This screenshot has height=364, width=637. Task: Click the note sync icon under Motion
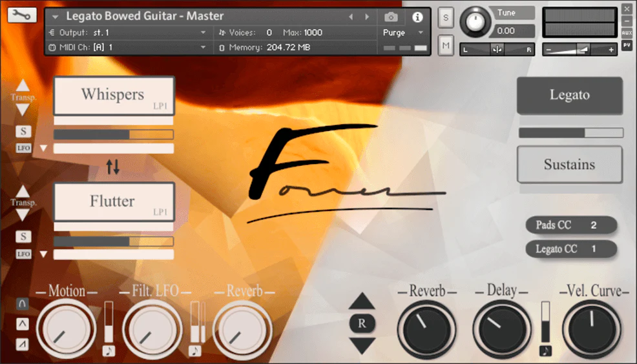click(x=109, y=350)
